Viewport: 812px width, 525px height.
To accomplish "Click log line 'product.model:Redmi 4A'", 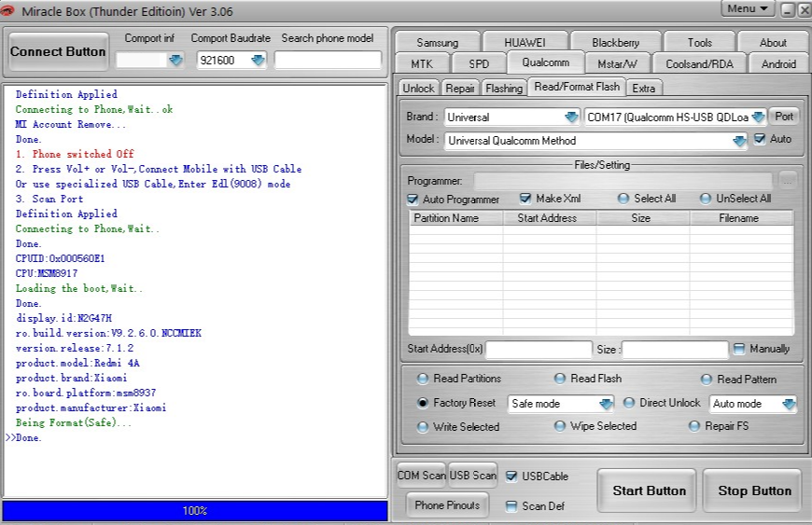I will tap(77, 363).
